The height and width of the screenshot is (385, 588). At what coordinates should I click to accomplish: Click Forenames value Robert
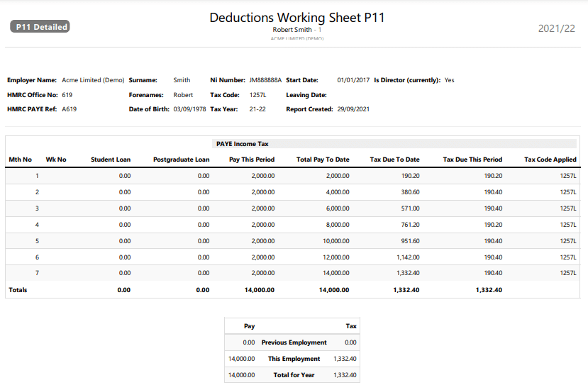(x=183, y=95)
